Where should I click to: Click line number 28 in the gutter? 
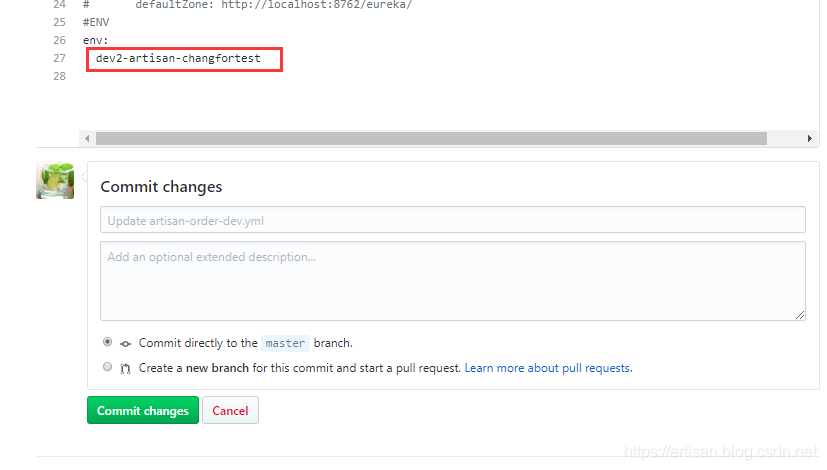(x=60, y=76)
